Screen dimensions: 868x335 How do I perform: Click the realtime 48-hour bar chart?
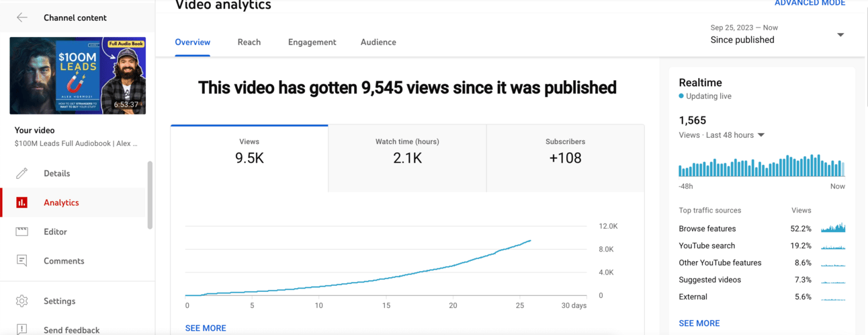point(762,165)
